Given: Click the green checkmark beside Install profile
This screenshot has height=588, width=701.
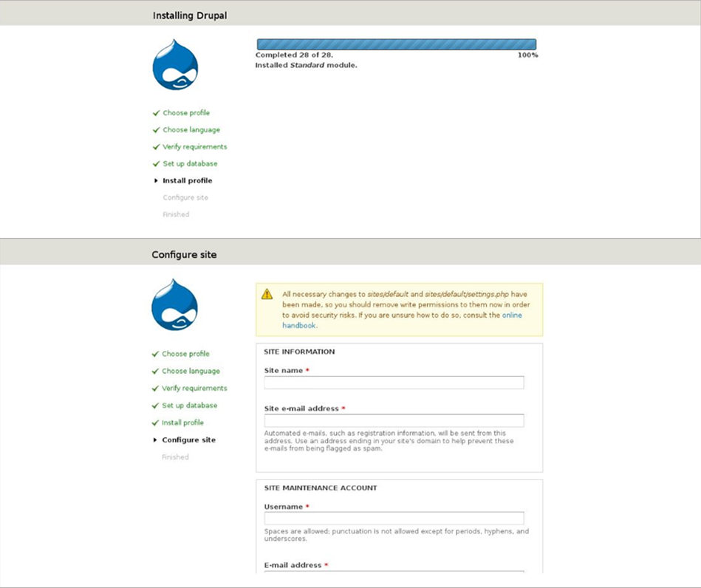Looking at the screenshot, I should click(x=155, y=423).
